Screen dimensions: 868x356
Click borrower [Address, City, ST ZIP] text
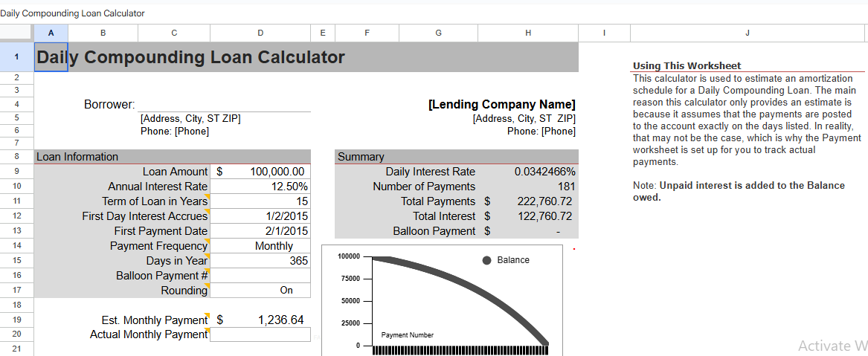(x=190, y=118)
